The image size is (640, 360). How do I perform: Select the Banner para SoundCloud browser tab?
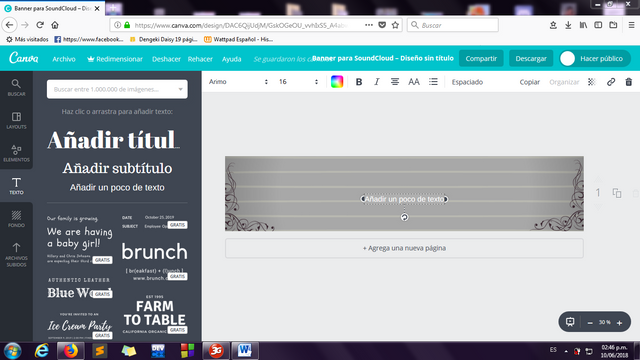click(x=52, y=8)
